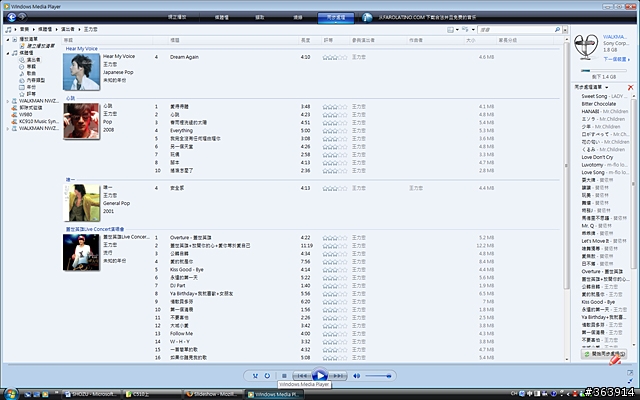Open the search box dropdown arrow

click(565, 30)
